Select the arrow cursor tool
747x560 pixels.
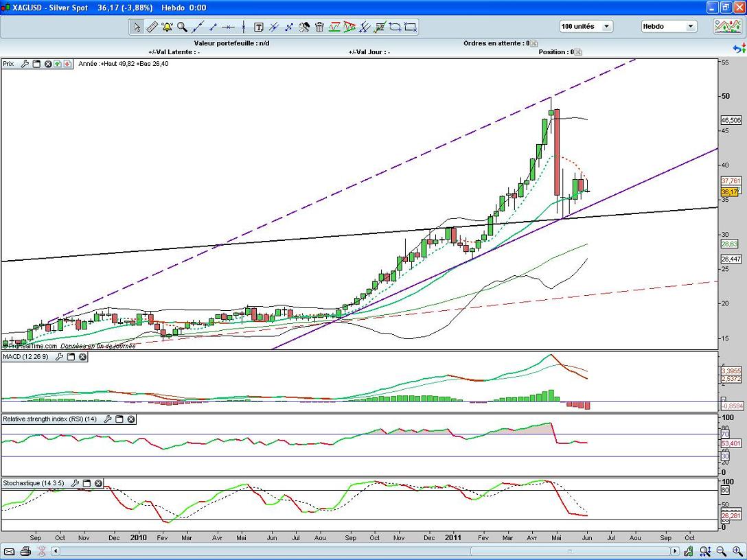pyautogui.click(x=137, y=27)
